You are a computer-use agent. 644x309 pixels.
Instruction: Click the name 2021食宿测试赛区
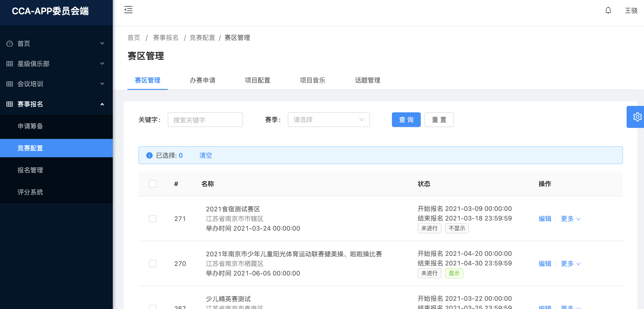pyautogui.click(x=233, y=209)
